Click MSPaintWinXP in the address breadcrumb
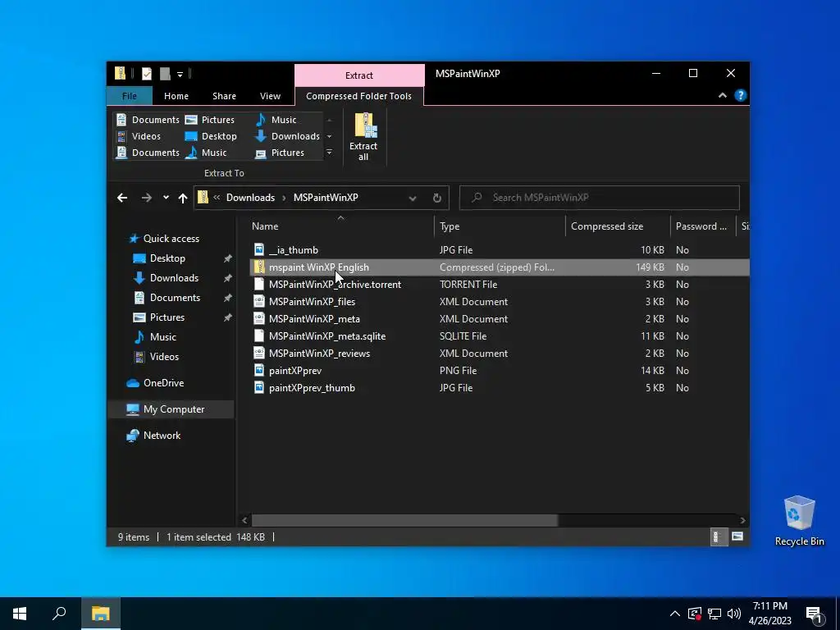 click(326, 198)
